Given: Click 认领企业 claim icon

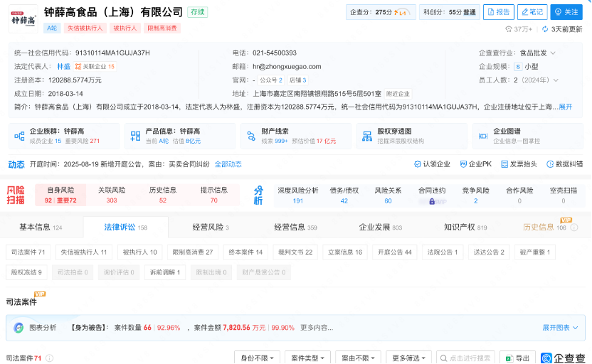Looking at the screenshot, I should (417, 164).
